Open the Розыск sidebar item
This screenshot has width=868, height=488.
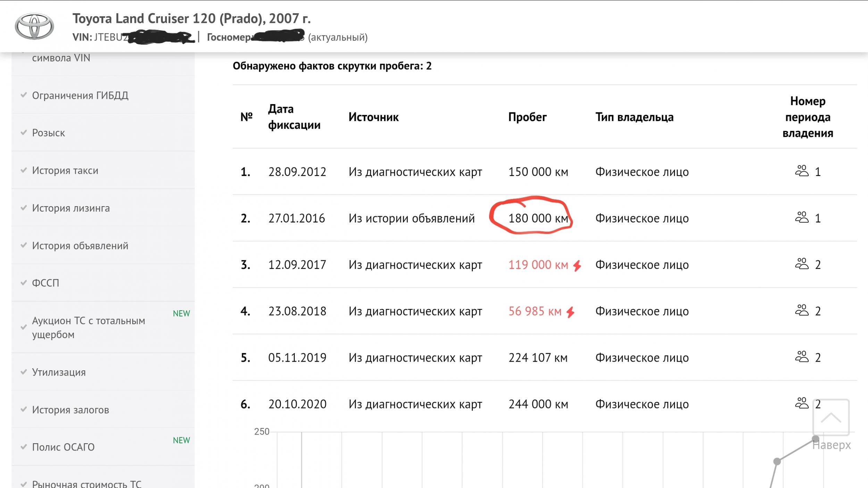coord(103,133)
